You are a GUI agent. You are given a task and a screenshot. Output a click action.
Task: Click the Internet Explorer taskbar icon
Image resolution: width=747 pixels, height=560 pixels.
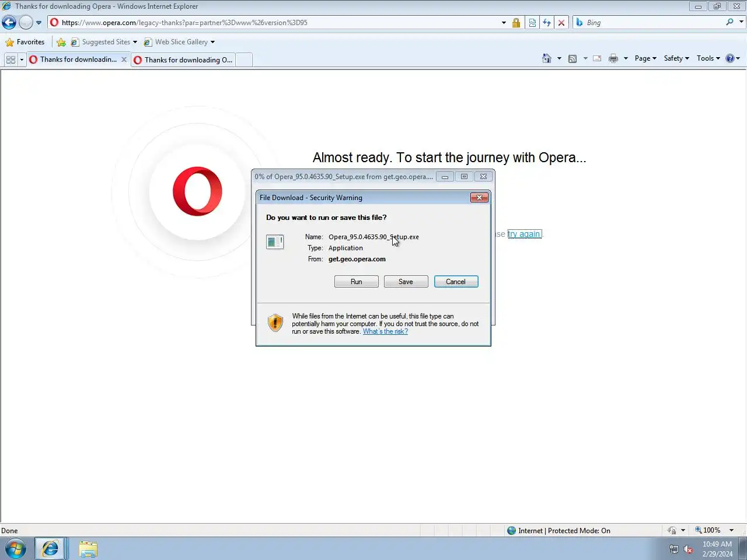click(51, 549)
